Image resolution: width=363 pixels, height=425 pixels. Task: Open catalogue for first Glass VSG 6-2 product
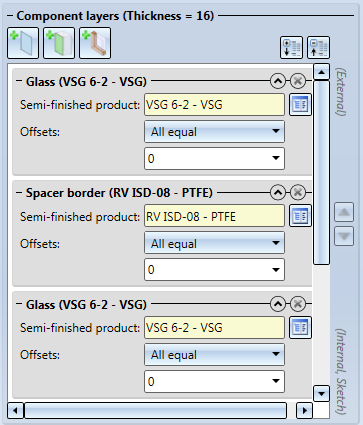(300, 105)
